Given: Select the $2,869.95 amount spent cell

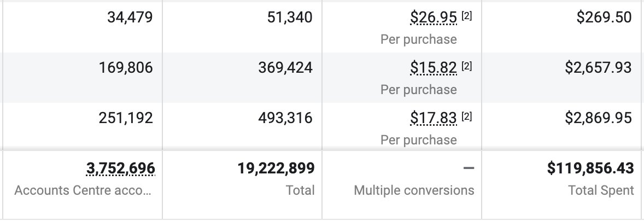Looking at the screenshot, I should click(599, 118).
